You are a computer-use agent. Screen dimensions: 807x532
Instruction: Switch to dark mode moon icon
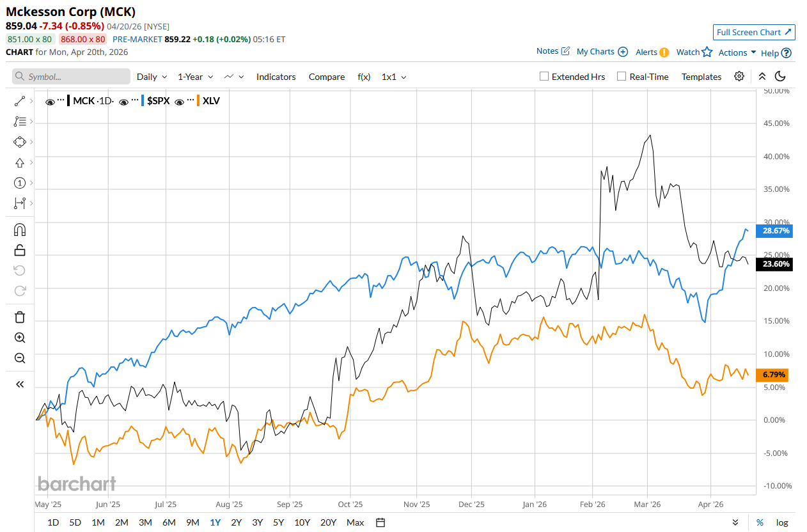coord(780,76)
